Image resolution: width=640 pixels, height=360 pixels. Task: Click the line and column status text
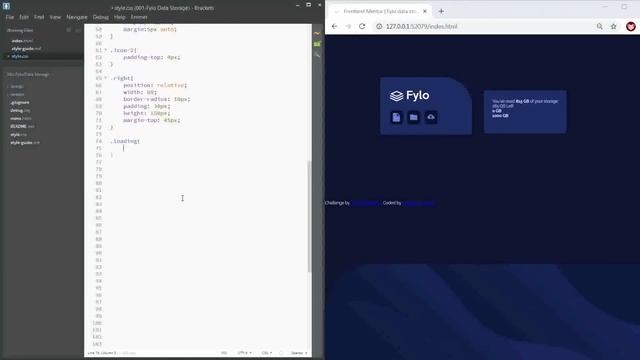tap(102, 353)
